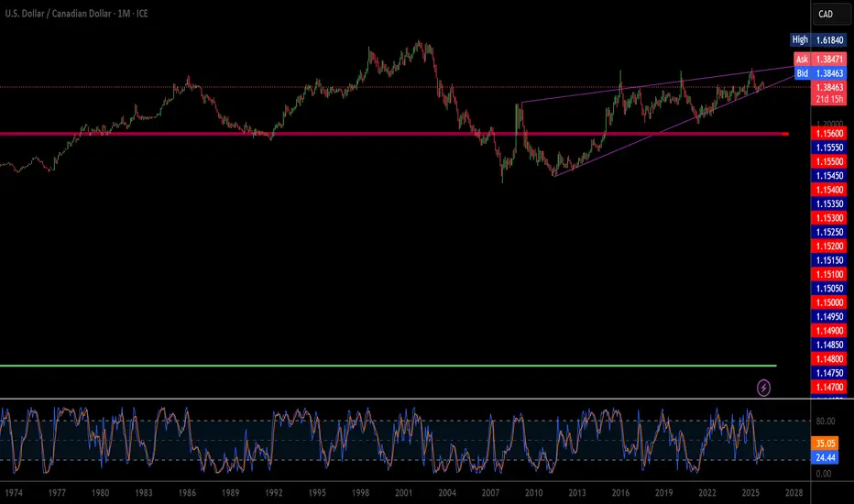Select the 1.15450 price scale label
This screenshot has height=504, width=854.
pyautogui.click(x=829, y=176)
